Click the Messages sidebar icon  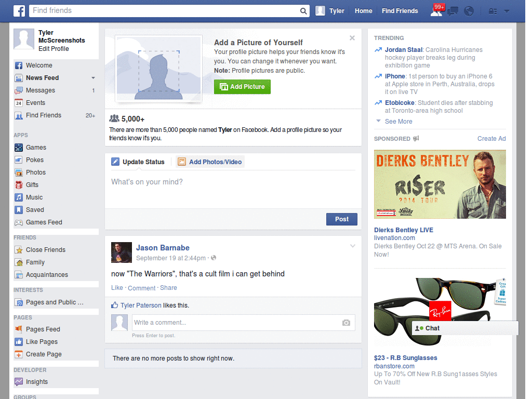point(19,90)
